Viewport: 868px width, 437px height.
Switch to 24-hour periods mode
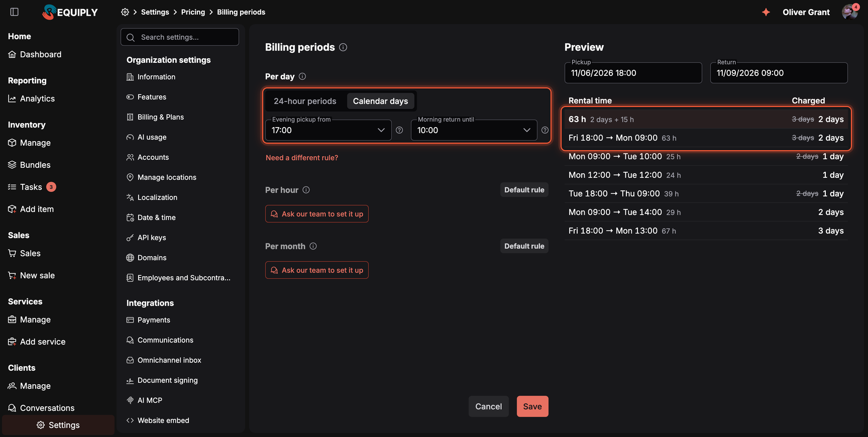[305, 101]
